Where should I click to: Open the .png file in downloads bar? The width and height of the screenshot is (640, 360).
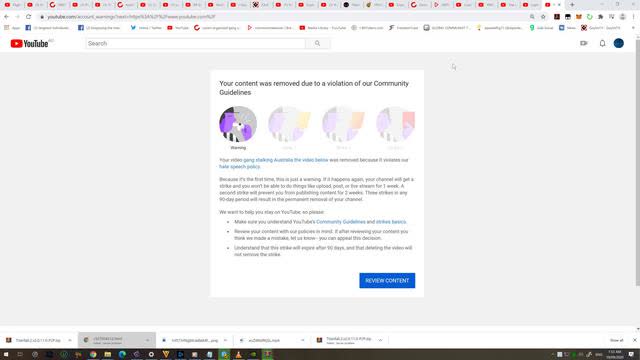[x=190, y=340]
